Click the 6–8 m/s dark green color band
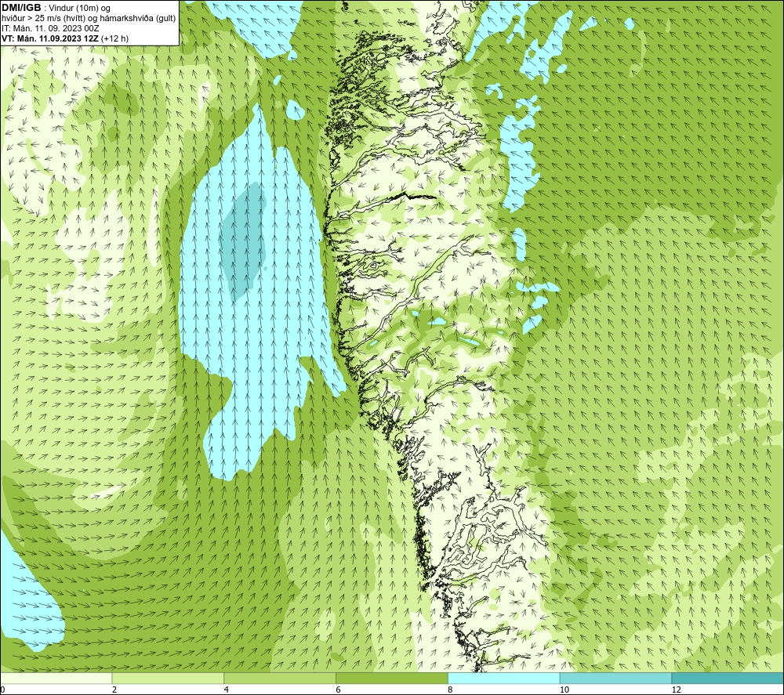Screen dimensions: 784x695 [392, 679]
